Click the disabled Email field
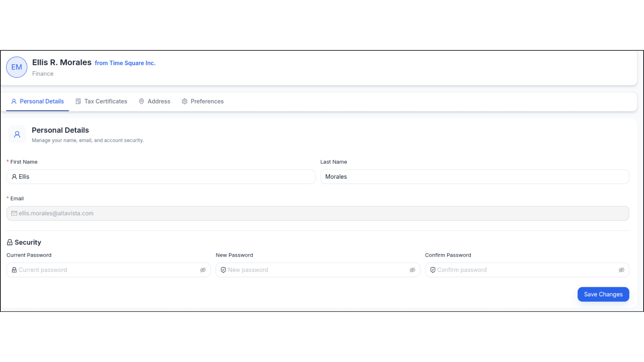Image resolution: width=644 pixels, height=362 pixels. coord(318,213)
